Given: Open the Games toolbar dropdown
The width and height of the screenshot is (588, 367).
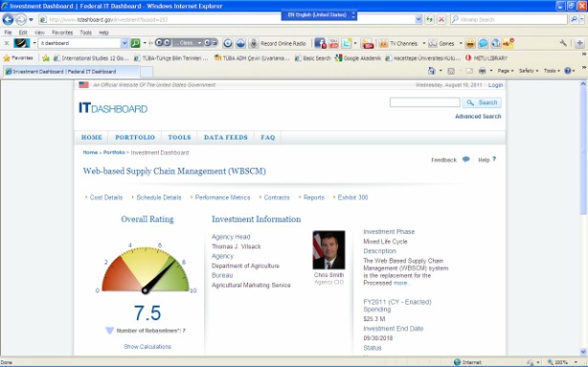Looking at the screenshot, I should pos(461,43).
